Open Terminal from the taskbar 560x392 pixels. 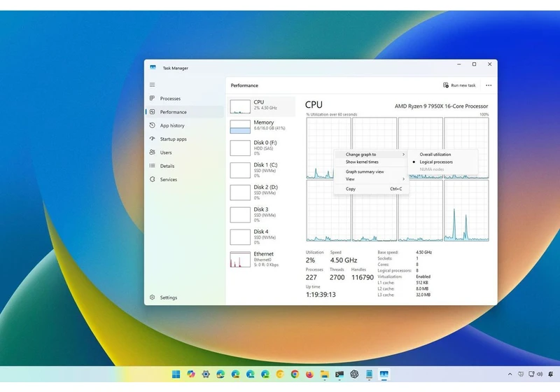coord(339,374)
